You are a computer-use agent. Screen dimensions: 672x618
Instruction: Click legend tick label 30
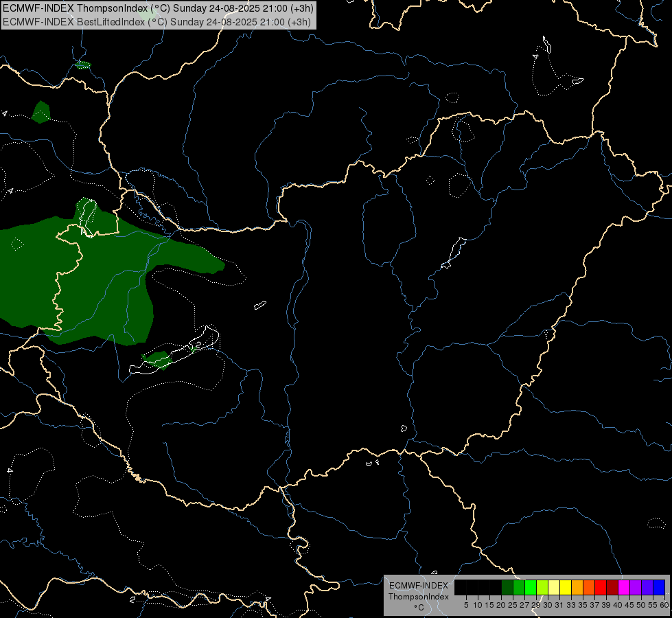(548, 605)
